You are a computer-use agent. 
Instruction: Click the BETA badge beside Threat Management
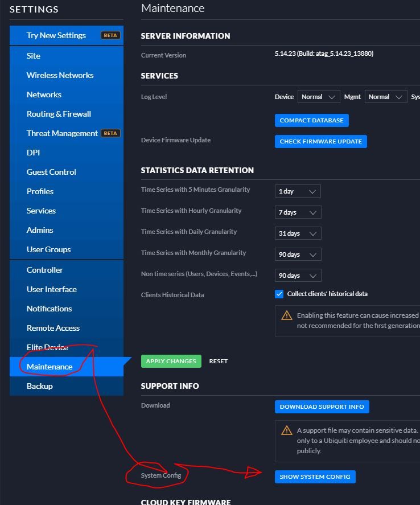(110, 133)
